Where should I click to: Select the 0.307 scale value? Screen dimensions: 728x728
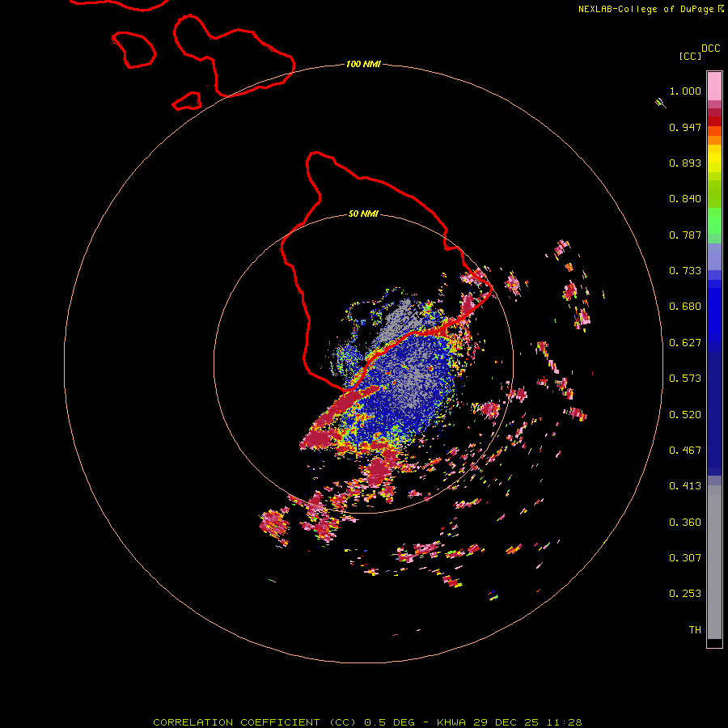(x=685, y=558)
